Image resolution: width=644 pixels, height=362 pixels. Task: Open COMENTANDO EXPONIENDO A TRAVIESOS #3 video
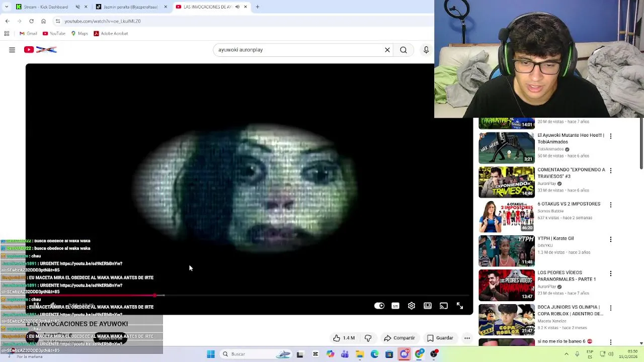pyautogui.click(x=571, y=173)
